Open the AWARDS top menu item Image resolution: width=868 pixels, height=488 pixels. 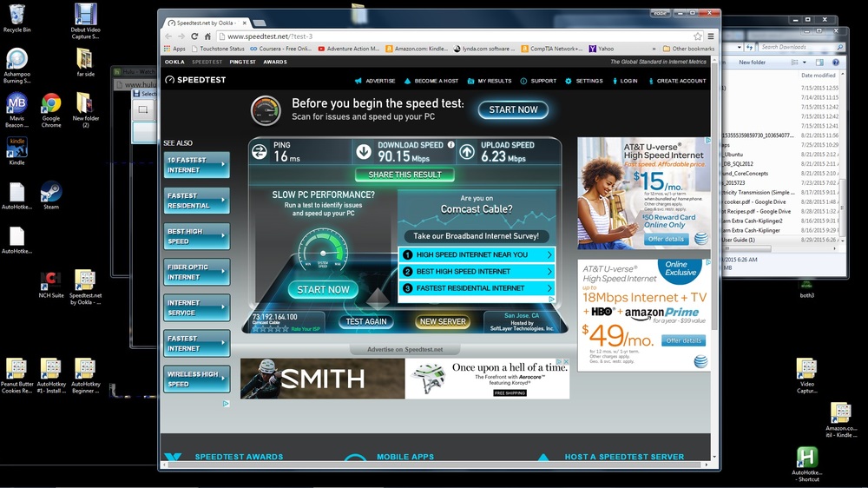click(275, 62)
